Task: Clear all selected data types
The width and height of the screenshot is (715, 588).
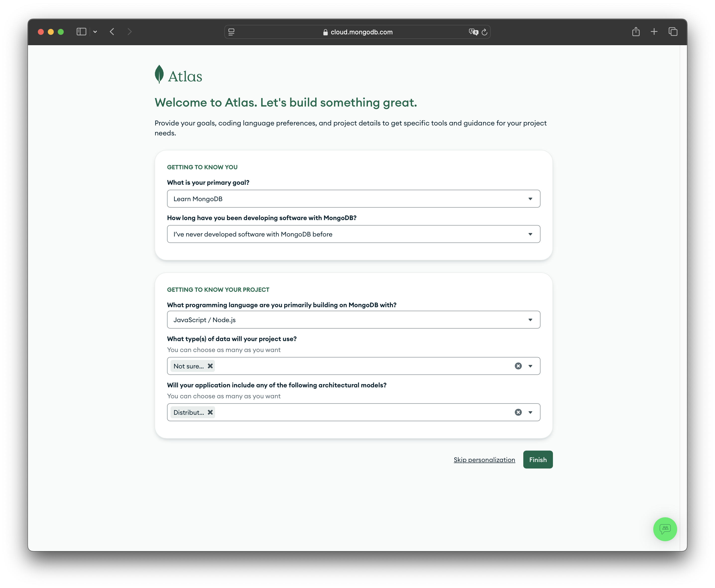Action: [x=518, y=366]
